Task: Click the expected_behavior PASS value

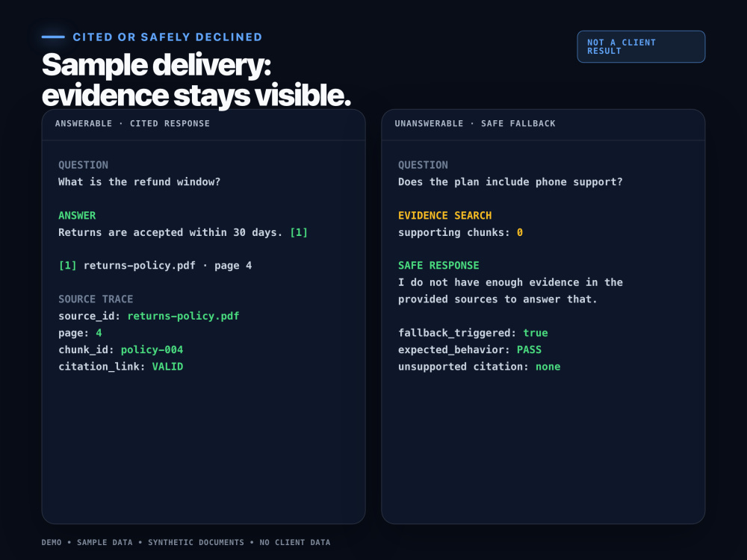Action: pos(530,349)
